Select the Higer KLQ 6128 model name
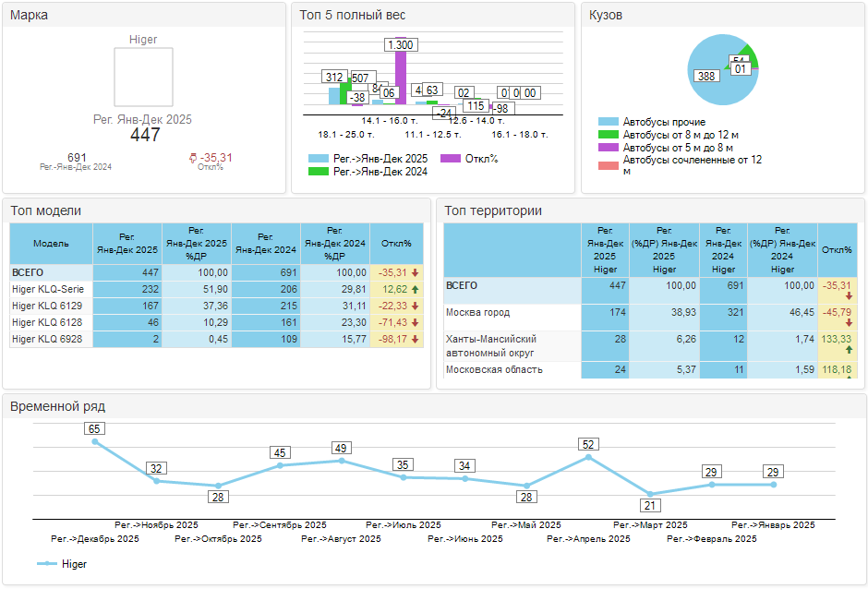Viewport: 868px width, 613px height. (46, 323)
